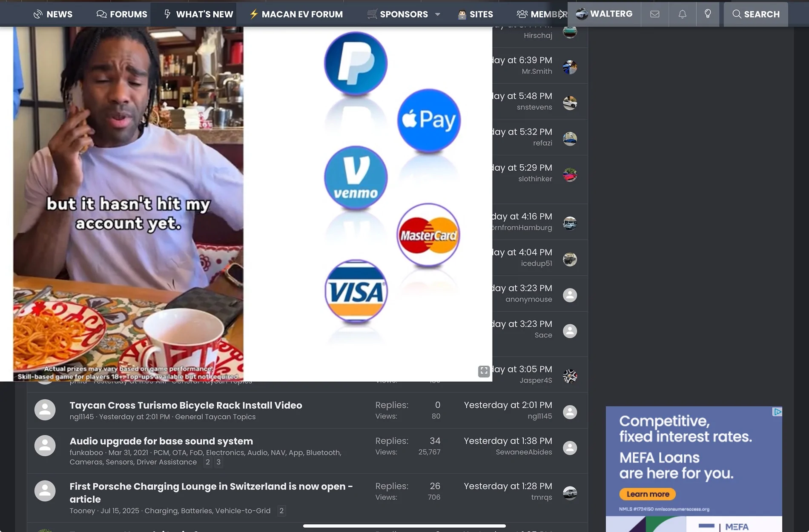Open the SITES navigation tab
This screenshot has height=532, width=809.
tap(475, 14)
